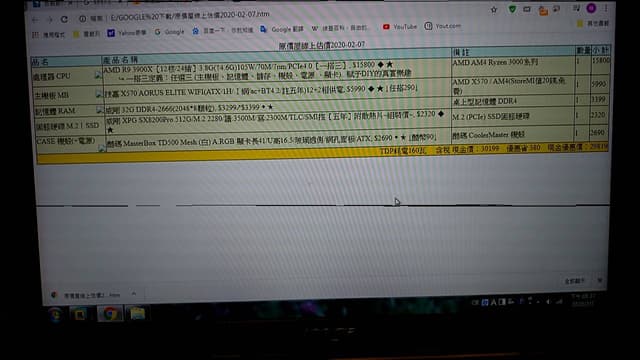
Task: Click the taskbar clock
Action: tap(583, 300)
